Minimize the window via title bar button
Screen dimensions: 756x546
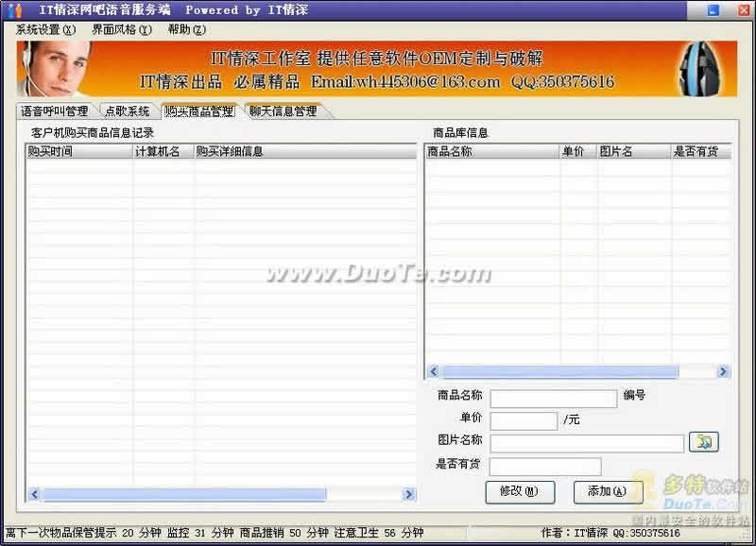pos(713,10)
